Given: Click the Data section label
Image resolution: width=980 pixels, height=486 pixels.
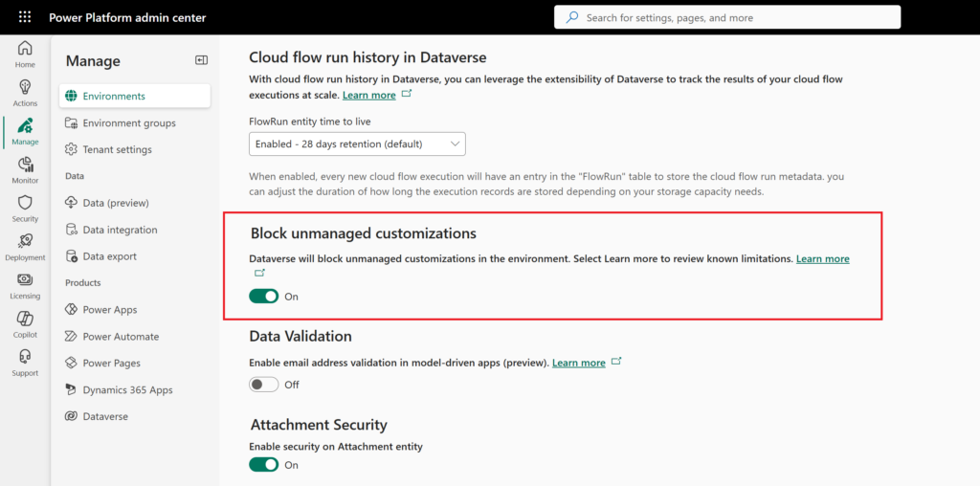Looking at the screenshot, I should [75, 176].
